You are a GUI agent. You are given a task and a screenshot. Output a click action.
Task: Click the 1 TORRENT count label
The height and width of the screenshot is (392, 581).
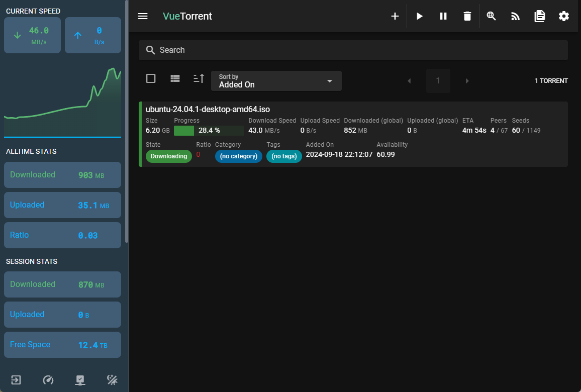pyautogui.click(x=551, y=81)
